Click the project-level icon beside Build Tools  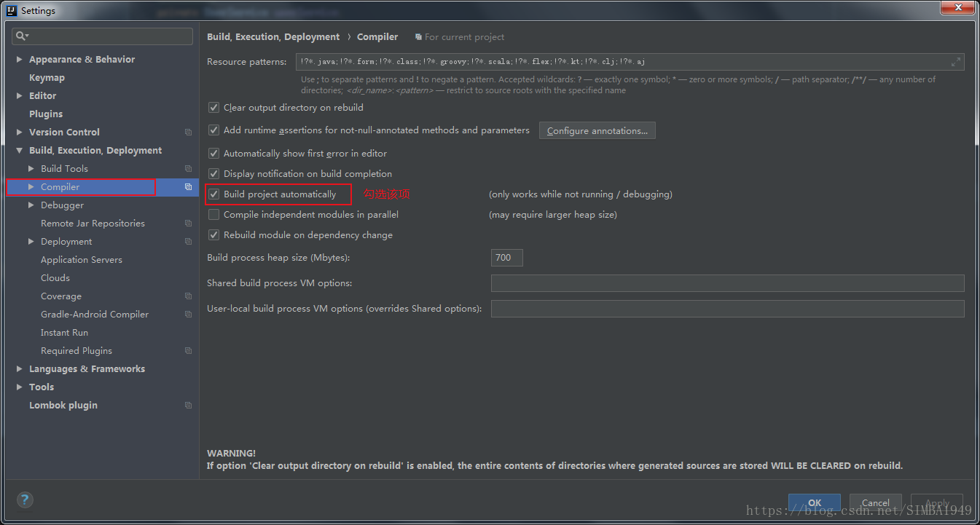(188, 169)
